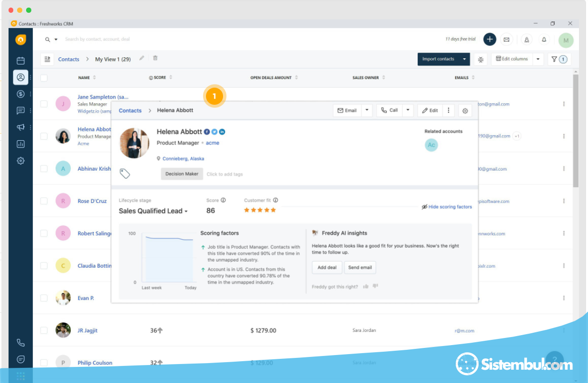Viewport: 588px width, 383px height.
Task: Expand the Edit columns dropdown arrow
Action: (538, 59)
